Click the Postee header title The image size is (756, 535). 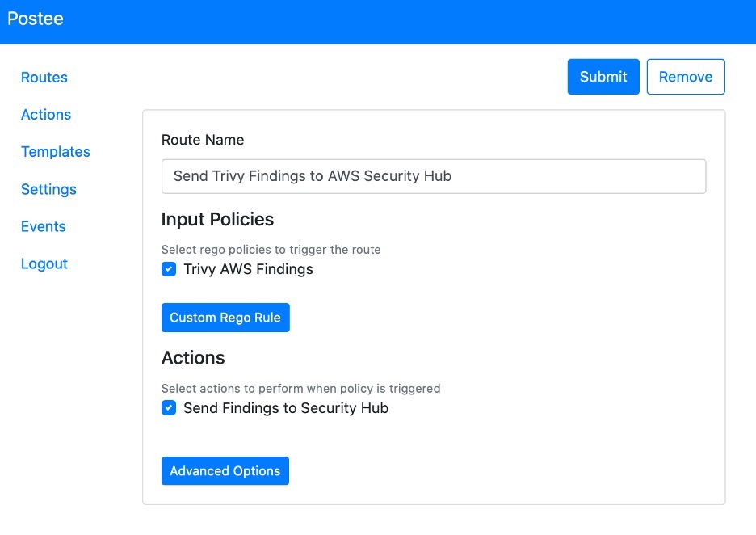tap(36, 19)
